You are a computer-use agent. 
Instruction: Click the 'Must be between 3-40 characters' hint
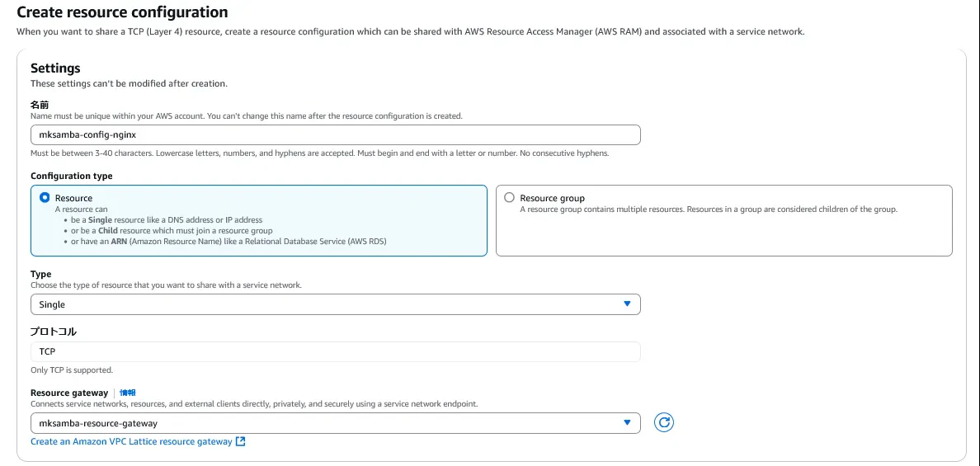click(x=319, y=153)
